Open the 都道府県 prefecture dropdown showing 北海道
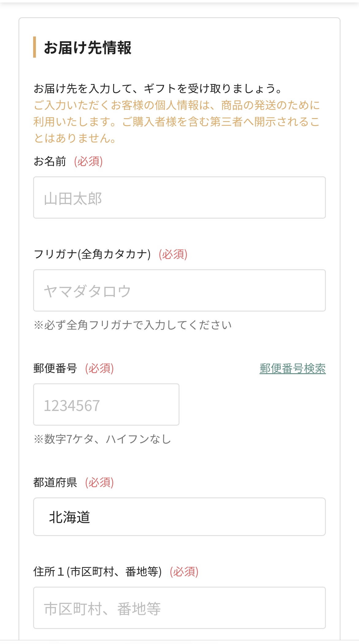Image resolution: width=359 pixels, height=644 pixels. click(x=179, y=517)
